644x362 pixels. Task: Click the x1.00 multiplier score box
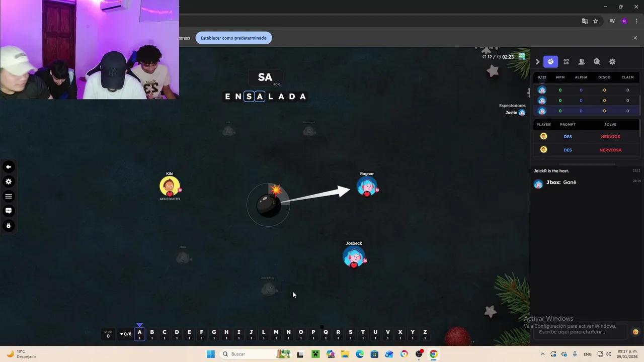click(108, 334)
